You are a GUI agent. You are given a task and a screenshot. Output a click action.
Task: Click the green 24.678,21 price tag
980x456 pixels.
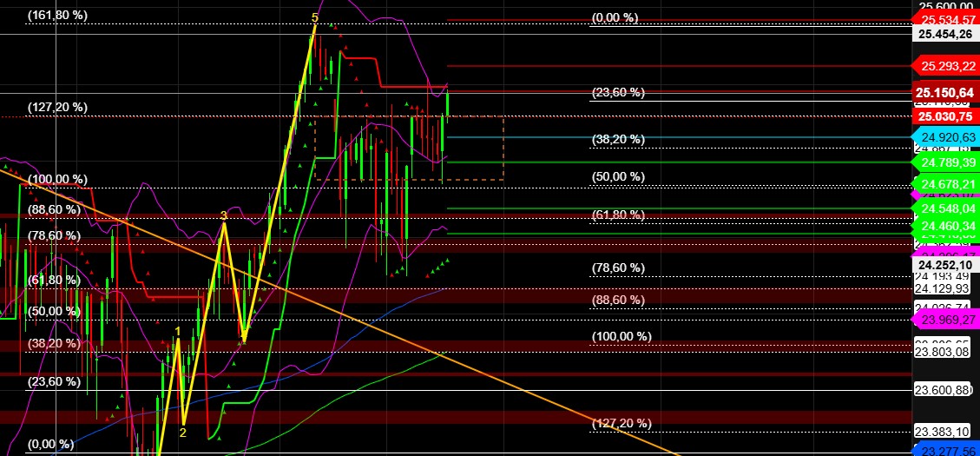946,184
